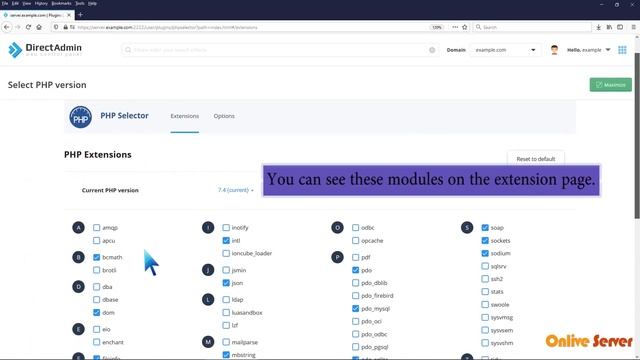Click the DirectAdmin logo
The width and height of the screenshot is (640, 360).
[45, 50]
